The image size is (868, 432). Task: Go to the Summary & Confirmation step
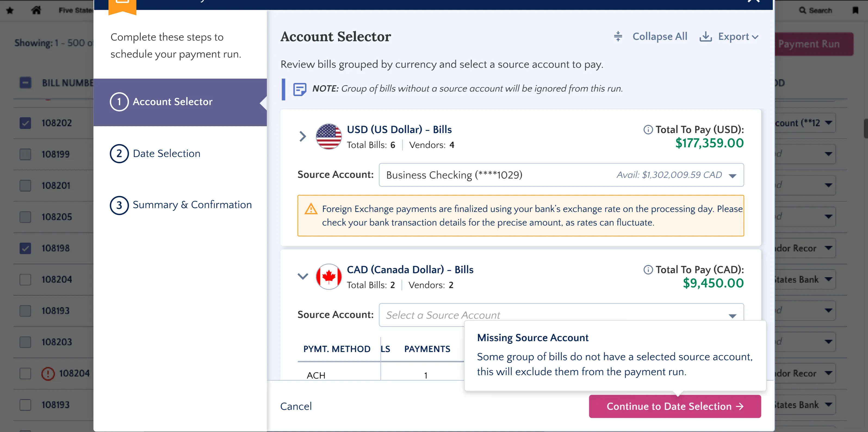click(181, 205)
